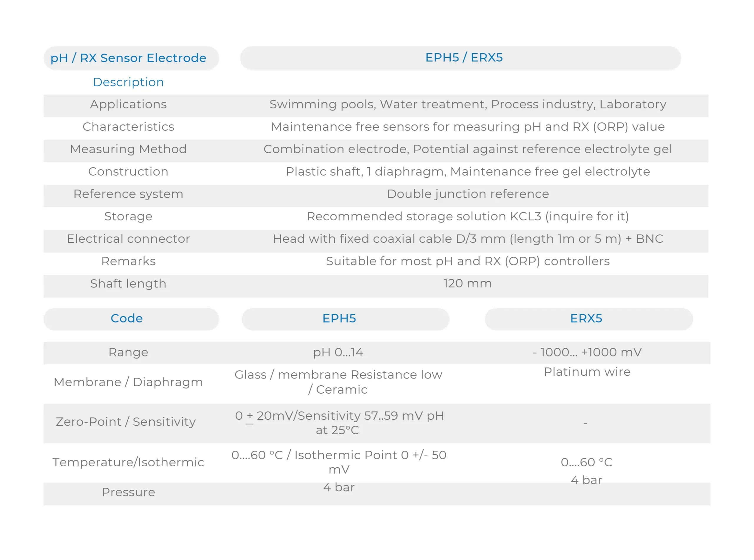Select the Zero-Point / Sensitivity label
The height and width of the screenshot is (560, 754).
coord(126,422)
